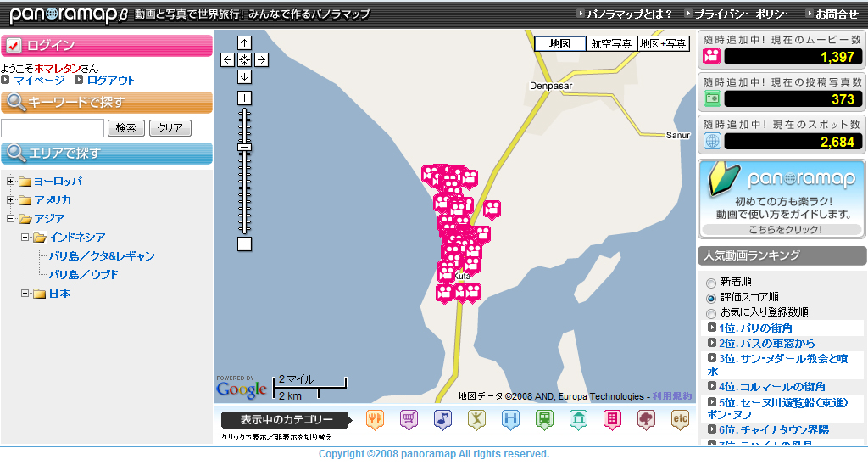The width and height of the screenshot is (868, 465).
Task: Click the beginner video guide banner
Action: pos(782,199)
